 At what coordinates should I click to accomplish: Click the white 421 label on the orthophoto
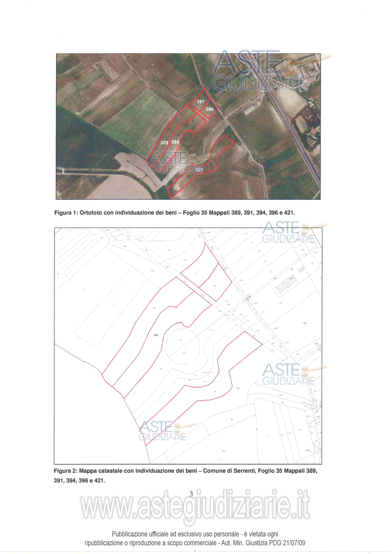[x=199, y=170]
